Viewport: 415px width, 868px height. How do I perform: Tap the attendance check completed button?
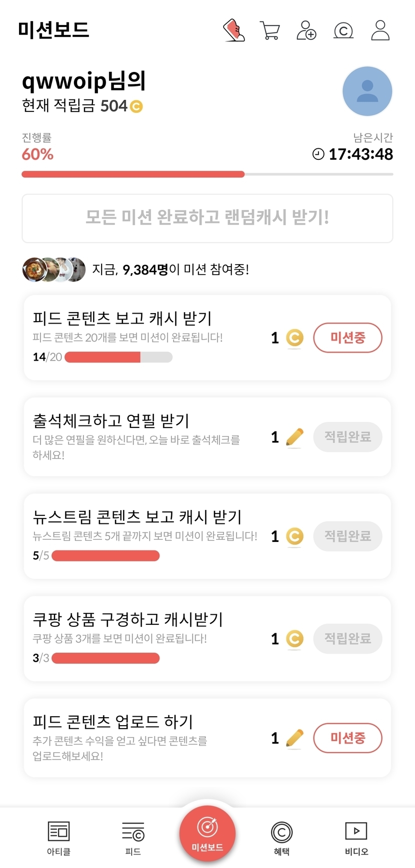click(x=347, y=437)
